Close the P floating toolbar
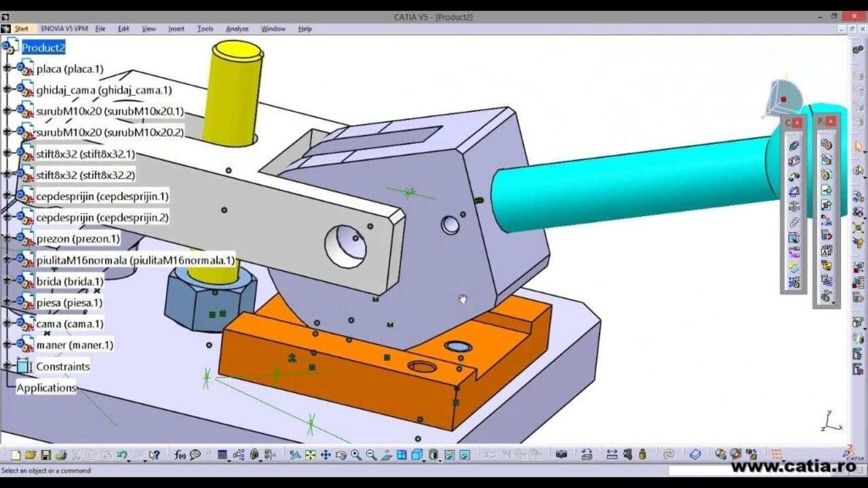Screen dimensions: 868x488 (831, 121)
